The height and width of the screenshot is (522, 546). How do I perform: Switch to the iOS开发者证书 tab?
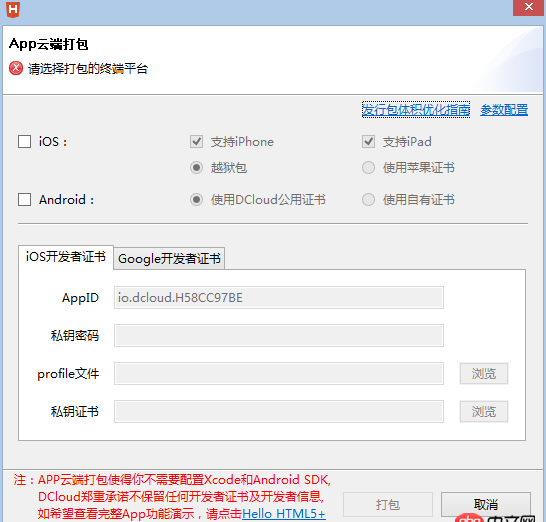[x=66, y=257]
